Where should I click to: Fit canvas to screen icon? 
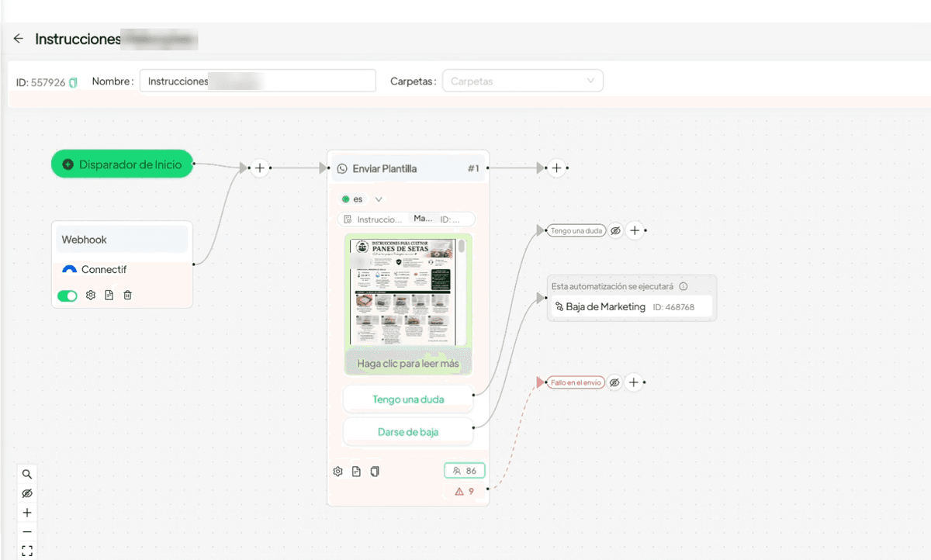pos(27,551)
